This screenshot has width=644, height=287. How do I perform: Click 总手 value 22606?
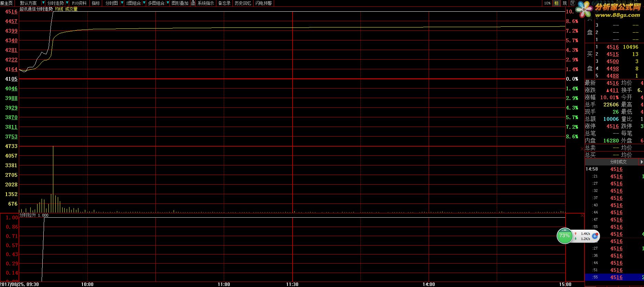[x=611, y=105]
